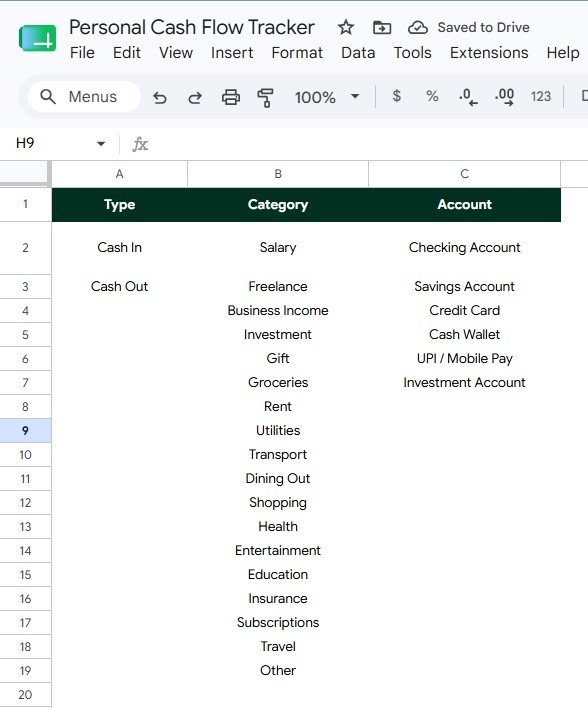Screen dimensions: 588x708
Task: Select column A header
Action: (119, 174)
